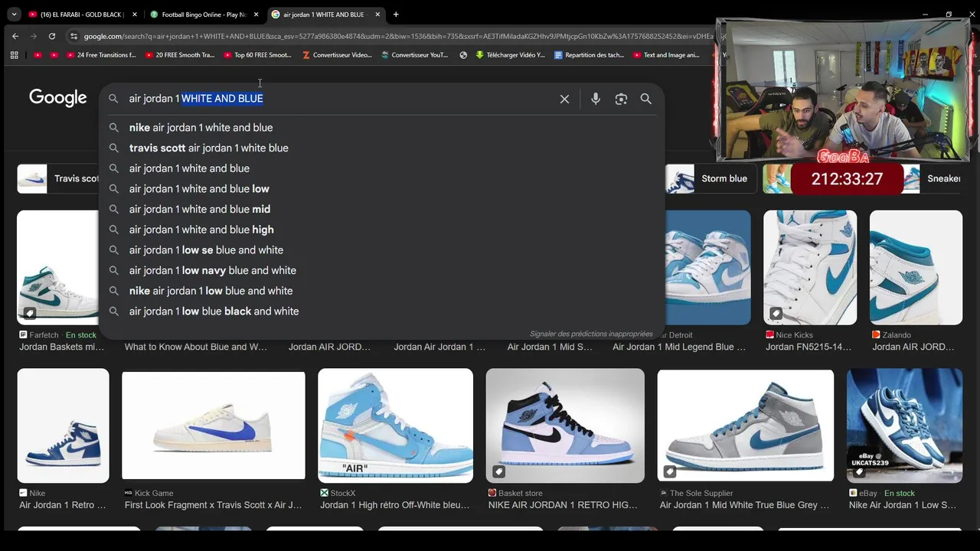This screenshot has height=551, width=980.
Task: Open The Sole Supplier True Blue Grey image
Action: pyautogui.click(x=745, y=425)
